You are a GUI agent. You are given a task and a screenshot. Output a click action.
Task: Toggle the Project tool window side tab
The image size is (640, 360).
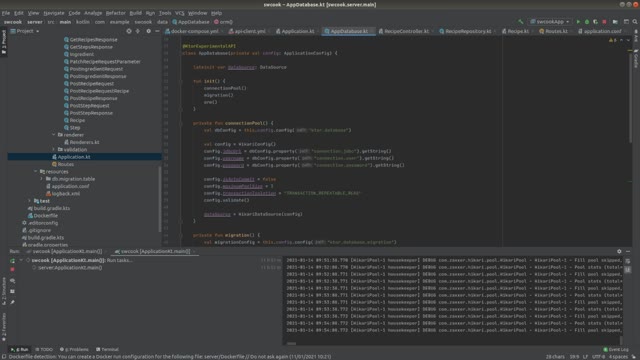click(x=4, y=42)
